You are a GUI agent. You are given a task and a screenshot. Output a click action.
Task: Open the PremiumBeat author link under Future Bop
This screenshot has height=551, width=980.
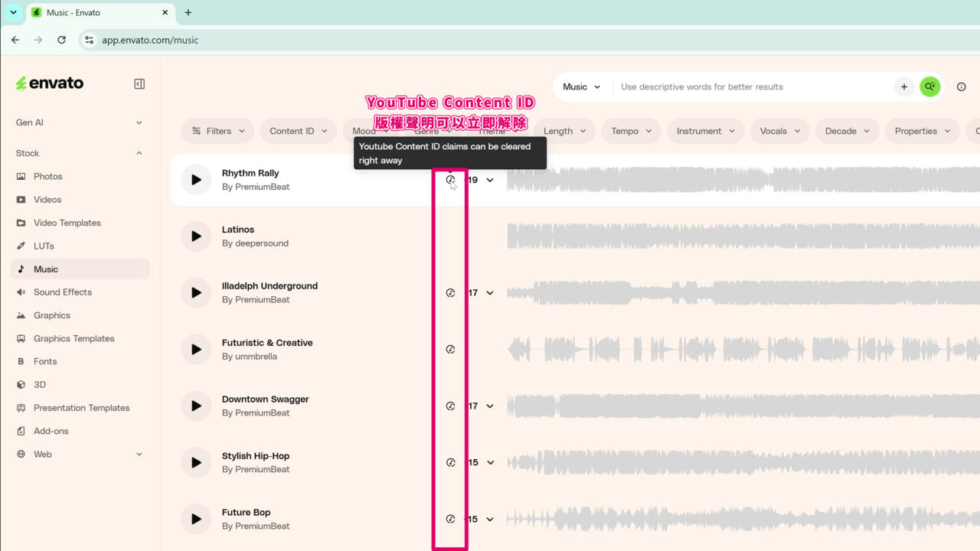[x=262, y=527]
